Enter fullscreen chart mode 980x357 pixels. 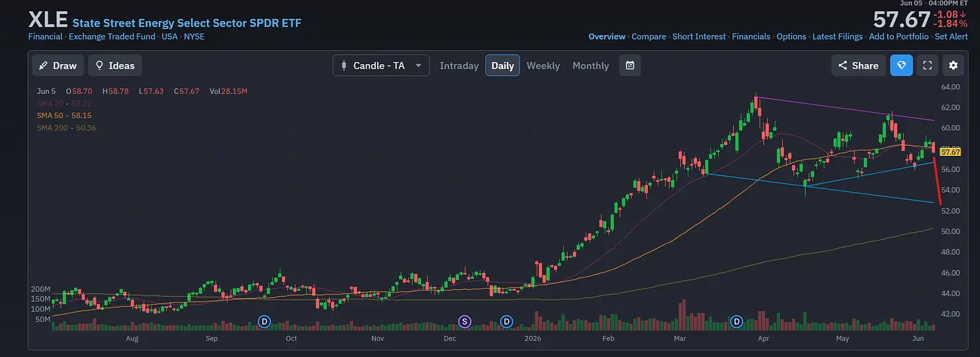pyautogui.click(x=927, y=65)
